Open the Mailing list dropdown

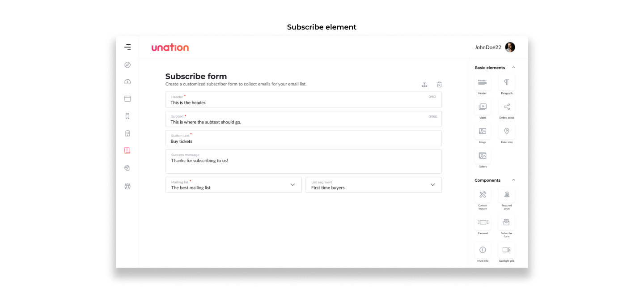point(233,185)
